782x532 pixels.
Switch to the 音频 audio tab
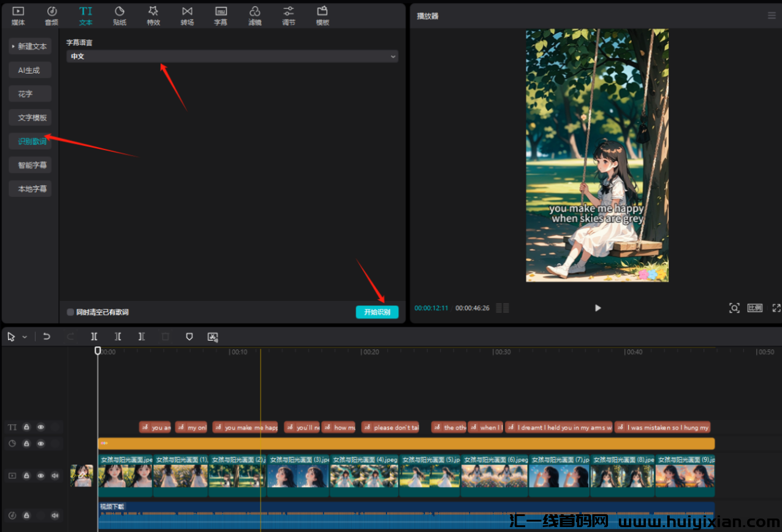click(x=51, y=15)
